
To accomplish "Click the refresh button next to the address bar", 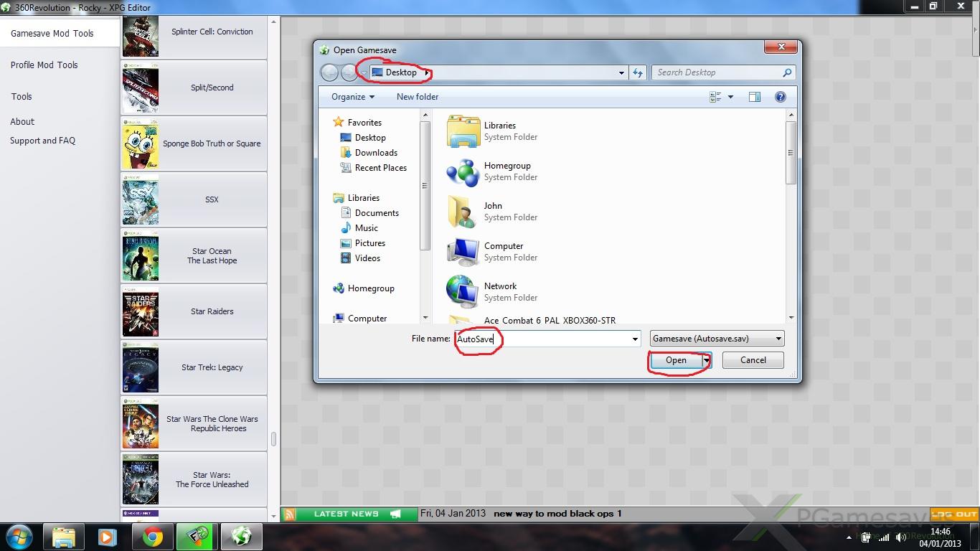I will tap(637, 72).
